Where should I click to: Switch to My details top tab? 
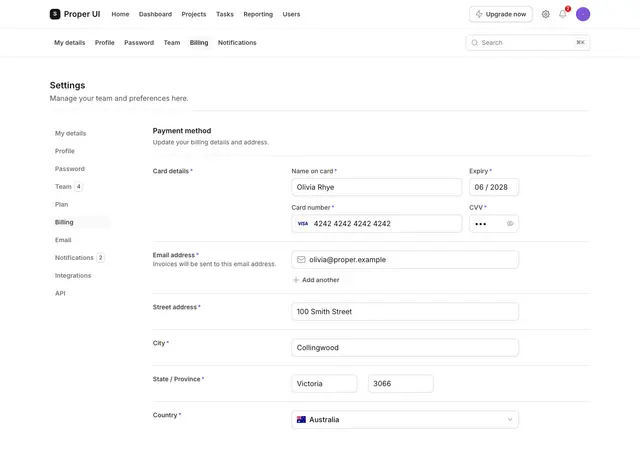point(70,43)
